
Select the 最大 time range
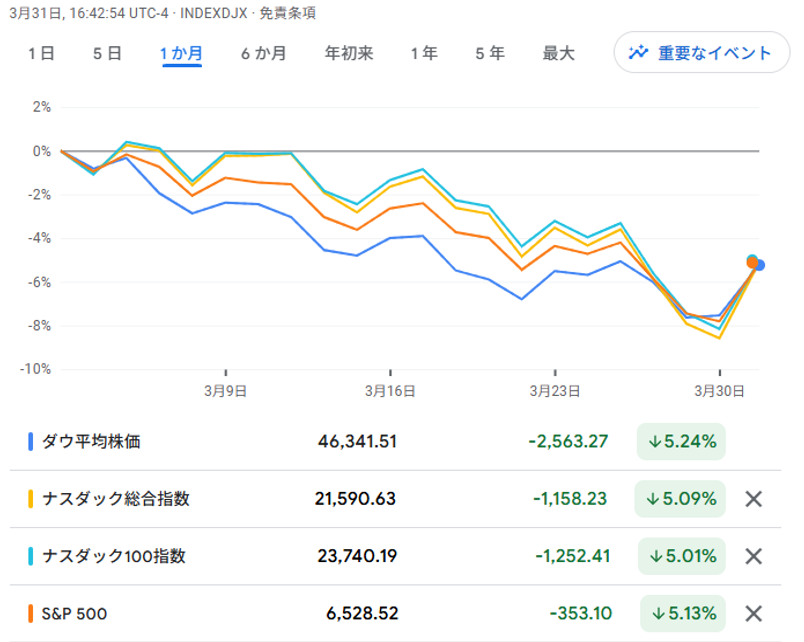pos(558,54)
